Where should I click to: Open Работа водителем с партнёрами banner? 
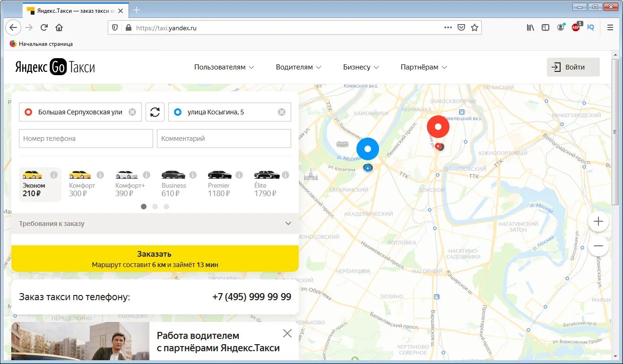pos(218,342)
